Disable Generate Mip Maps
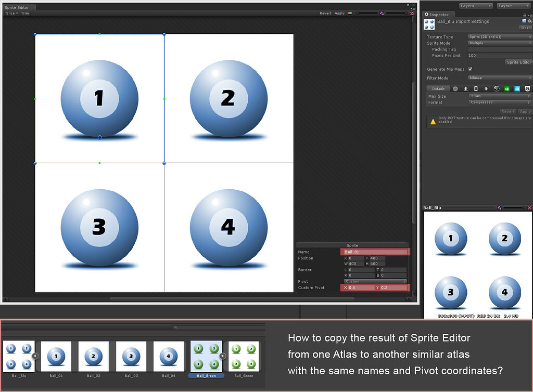Image resolution: width=533 pixels, height=392 pixels. tap(470, 69)
